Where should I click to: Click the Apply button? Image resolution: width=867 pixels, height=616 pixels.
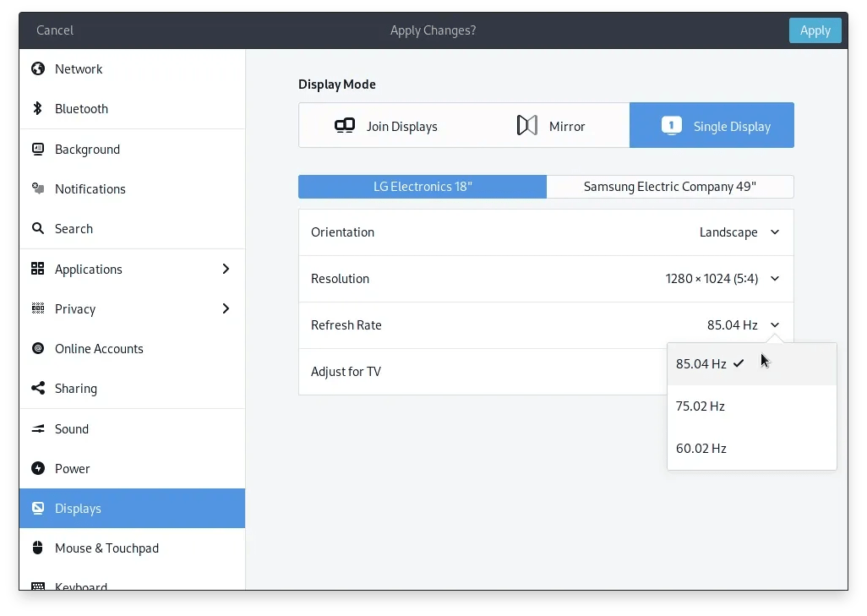click(x=814, y=30)
